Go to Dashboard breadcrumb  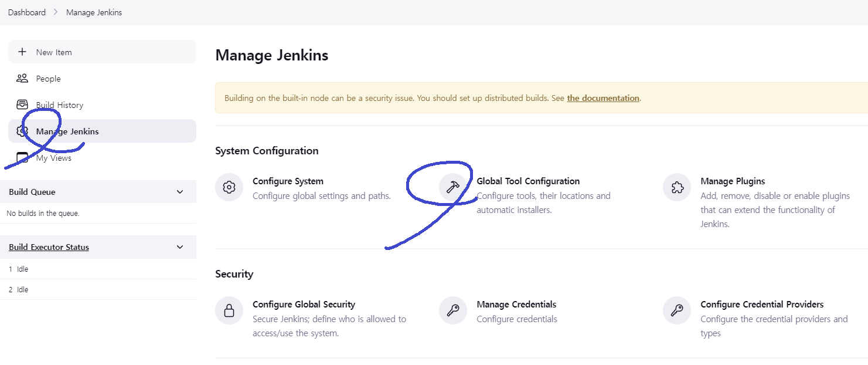click(x=27, y=12)
